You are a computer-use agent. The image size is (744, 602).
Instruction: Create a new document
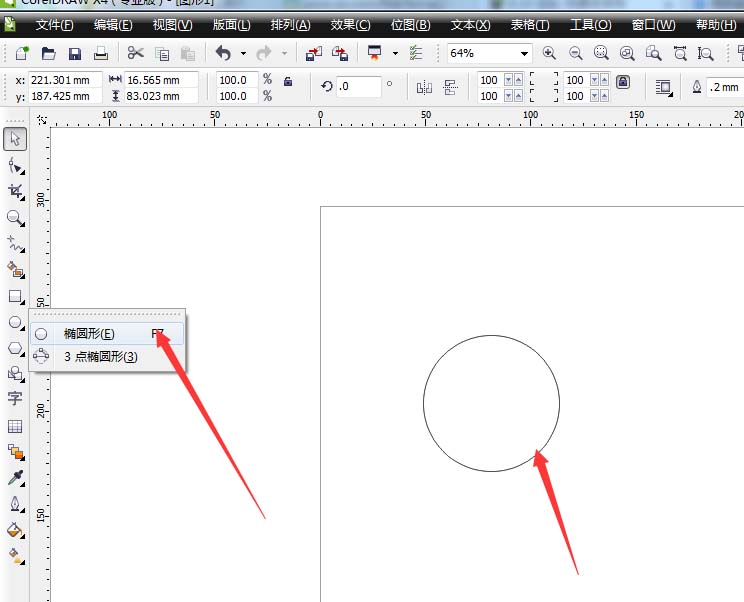[x=22, y=53]
